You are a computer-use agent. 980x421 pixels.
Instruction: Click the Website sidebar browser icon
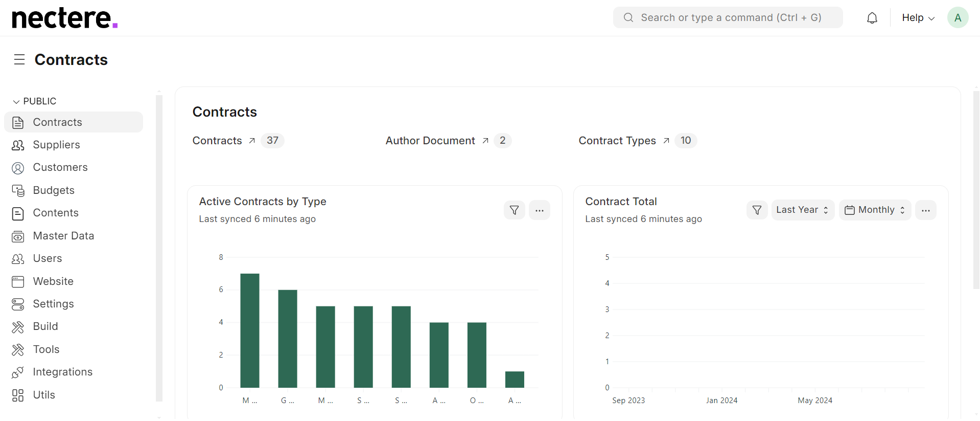(18, 282)
